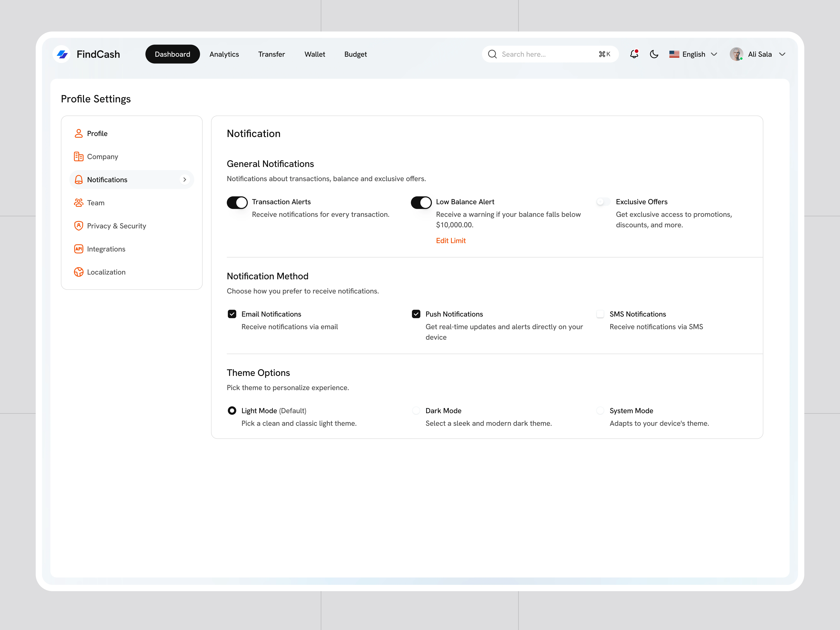Toggle dark mode moon icon
Viewport: 840px width, 630px height.
654,54
